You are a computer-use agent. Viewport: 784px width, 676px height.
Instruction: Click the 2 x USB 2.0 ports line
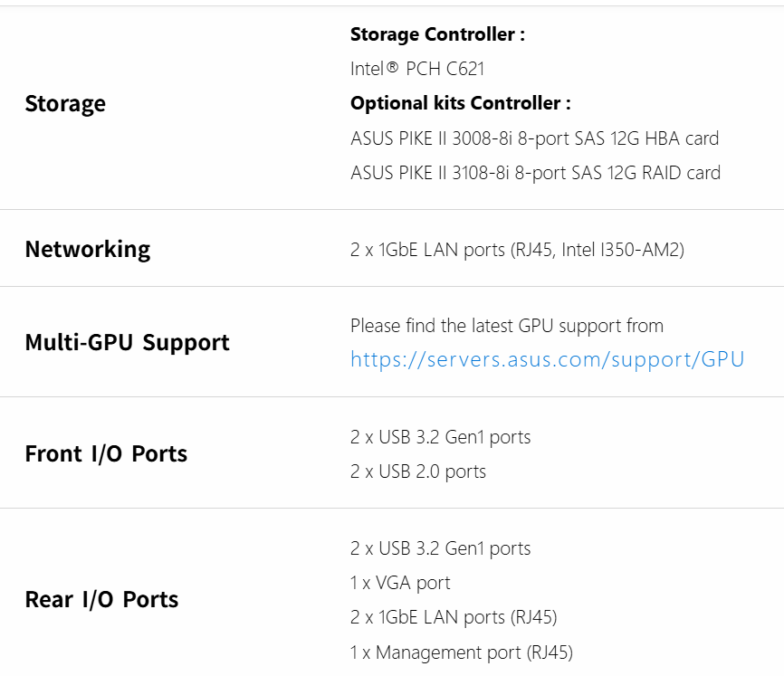pos(417,471)
